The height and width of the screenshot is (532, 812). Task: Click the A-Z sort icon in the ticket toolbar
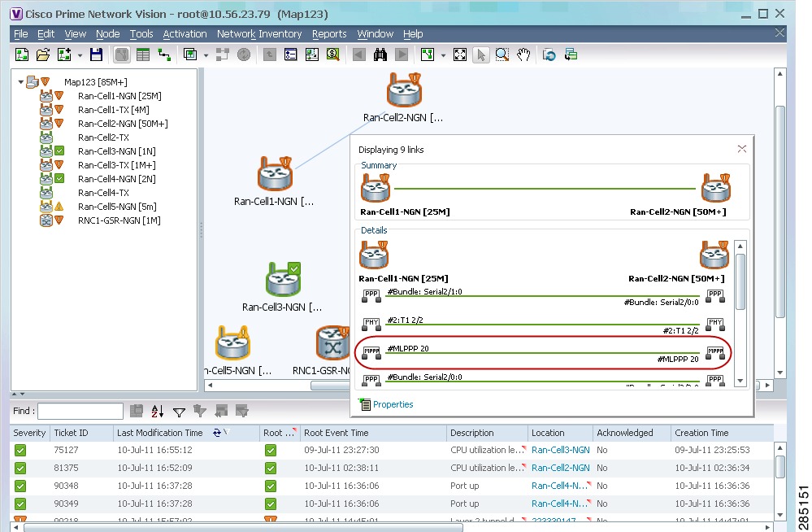(x=158, y=411)
